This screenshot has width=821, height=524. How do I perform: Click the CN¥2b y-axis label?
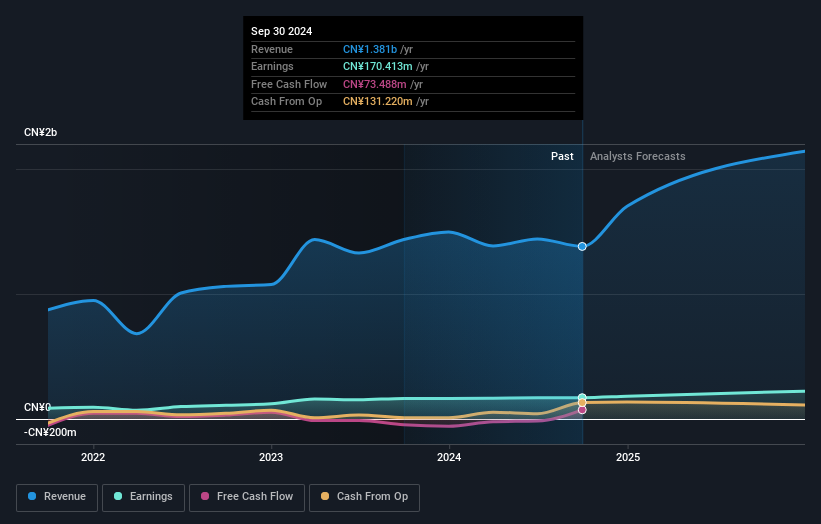point(40,132)
